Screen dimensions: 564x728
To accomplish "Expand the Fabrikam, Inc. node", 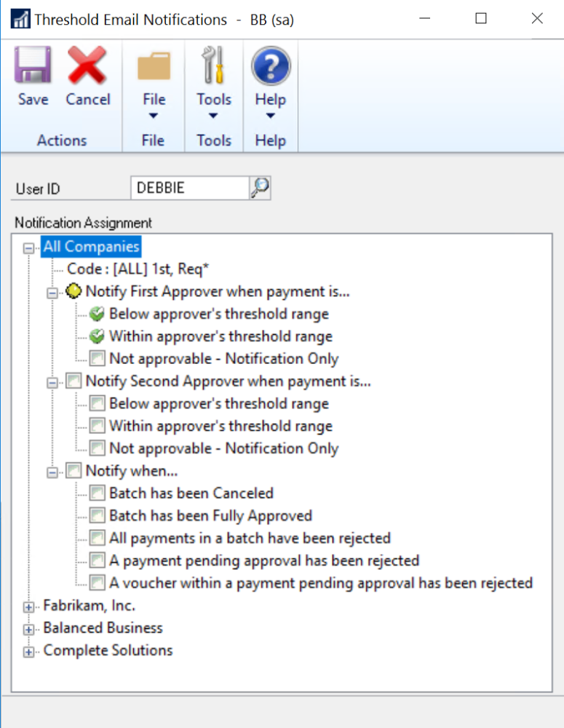I will (28, 607).
